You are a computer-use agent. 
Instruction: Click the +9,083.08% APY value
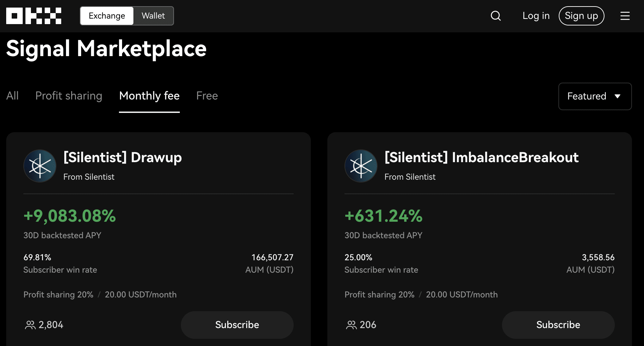tap(69, 216)
